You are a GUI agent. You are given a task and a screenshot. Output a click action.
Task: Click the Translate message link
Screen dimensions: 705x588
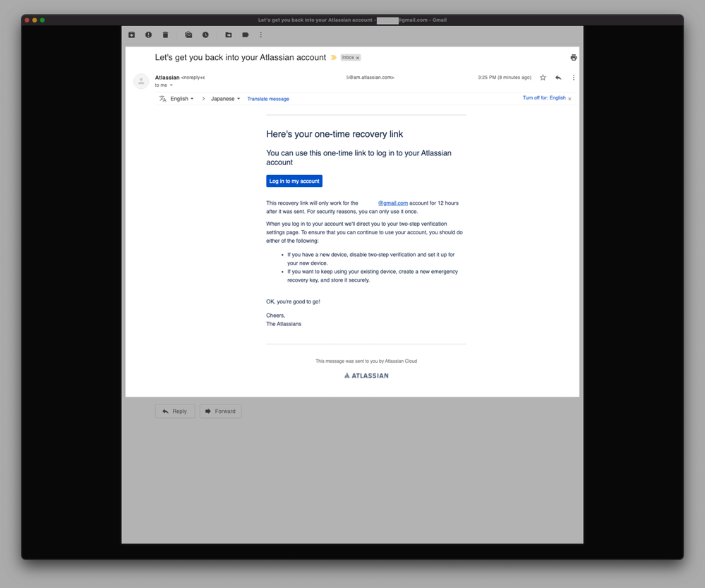pos(268,99)
